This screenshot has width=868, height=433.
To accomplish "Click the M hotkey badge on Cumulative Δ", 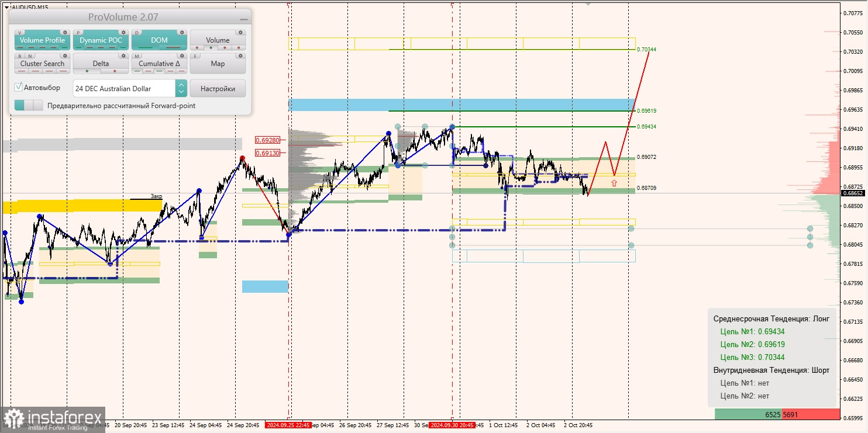I will [x=137, y=56].
